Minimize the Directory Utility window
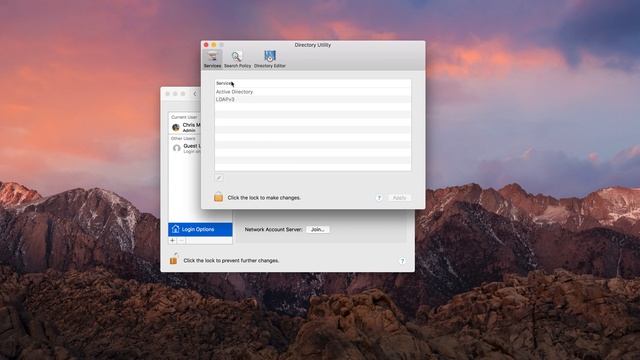 click(214, 44)
